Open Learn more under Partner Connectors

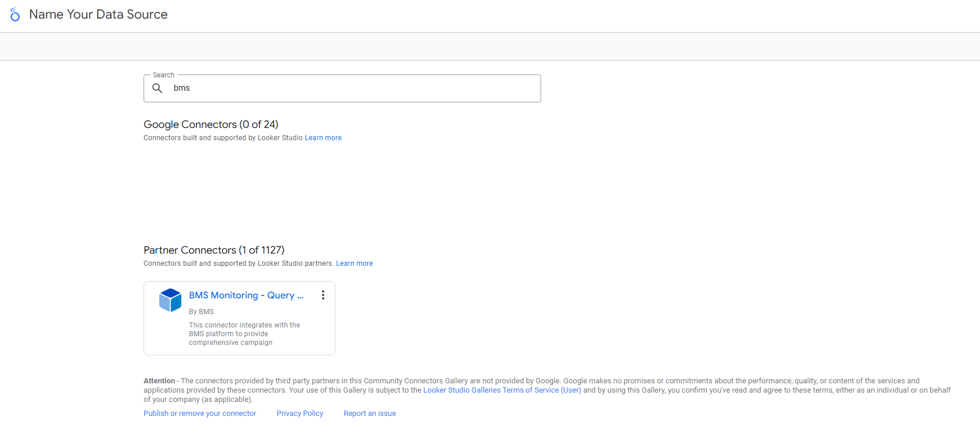354,263
